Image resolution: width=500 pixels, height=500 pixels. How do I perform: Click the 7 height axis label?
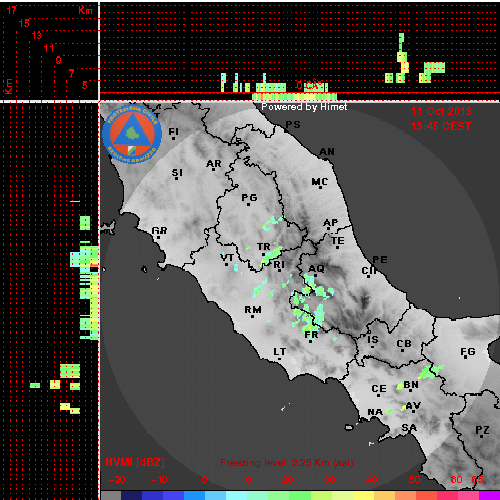pos(71,73)
